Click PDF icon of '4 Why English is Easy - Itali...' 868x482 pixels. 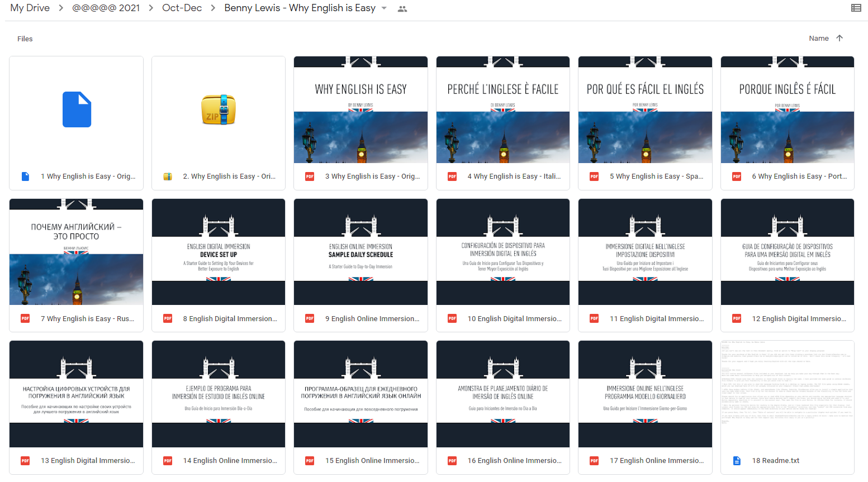pos(452,176)
